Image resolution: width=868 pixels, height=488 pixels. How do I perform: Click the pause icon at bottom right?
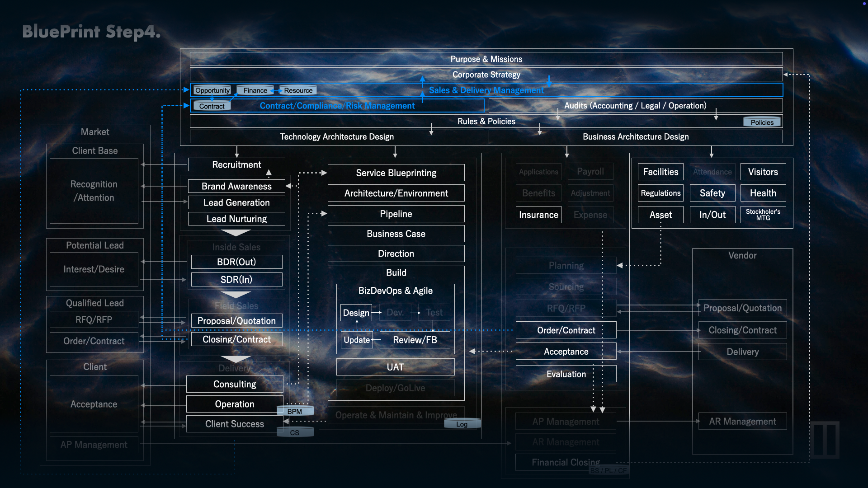tap(825, 440)
